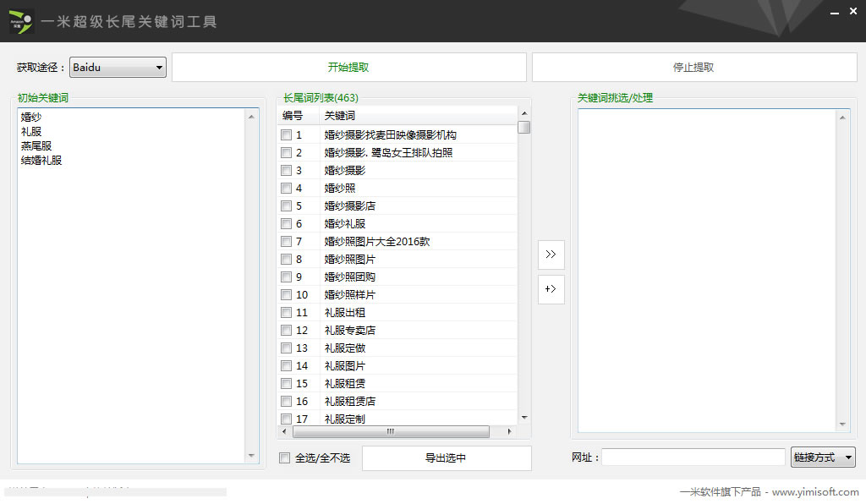This screenshot has height=504, width=866.
Task: Click keyword list vertical scrollbar thumb
Action: 524,127
